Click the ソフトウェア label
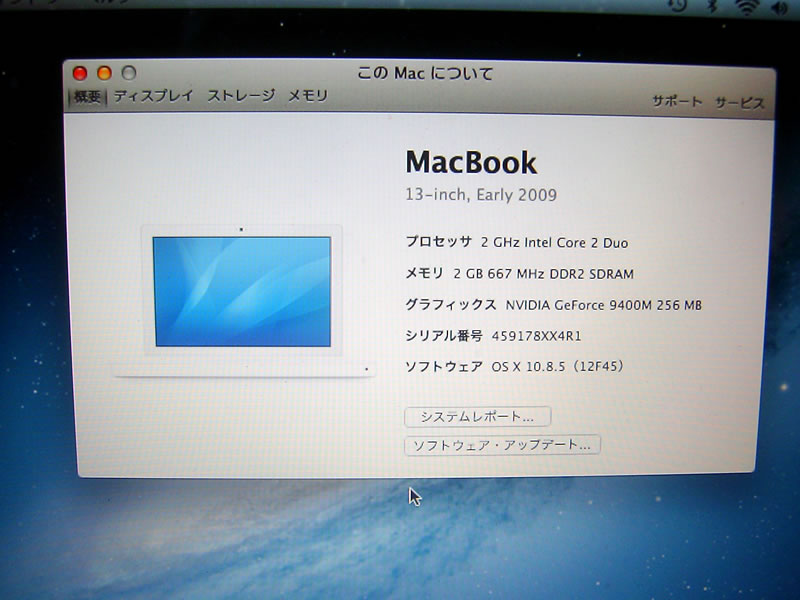 (444, 366)
